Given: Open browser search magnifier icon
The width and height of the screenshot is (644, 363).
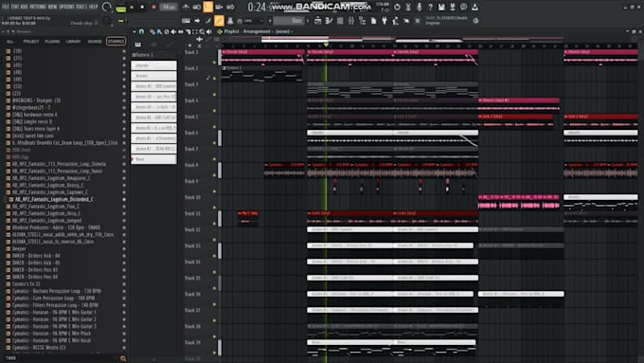Looking at the screenshot, I should click(123, 358).
